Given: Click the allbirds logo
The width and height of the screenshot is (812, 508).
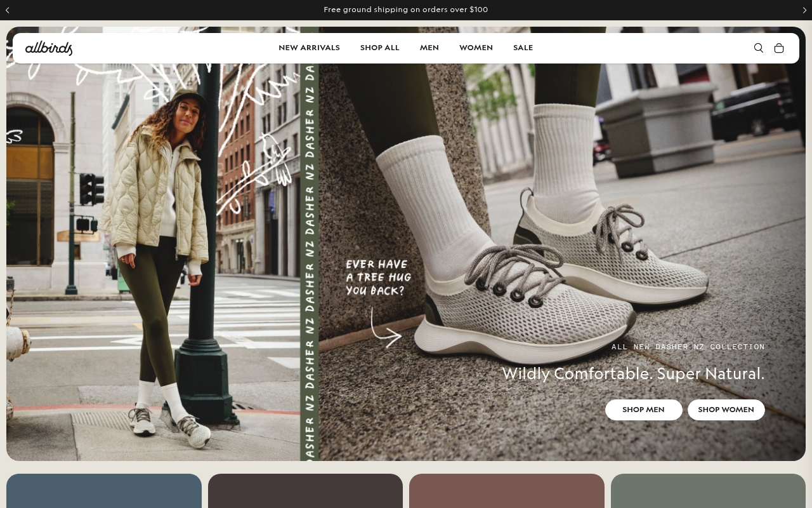Looking at the screenshot, I should point(49,48).
